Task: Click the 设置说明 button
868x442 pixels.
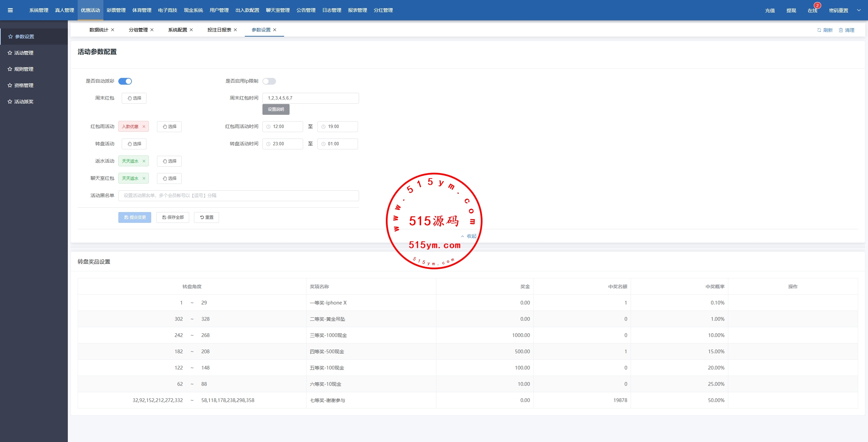Action: [x=276, y=109]
